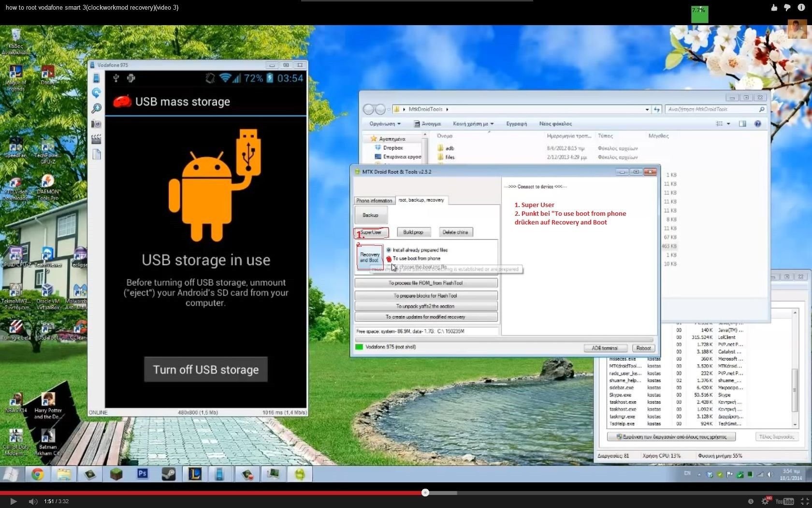Click the Watch Later clock icon
812x508 pixels.
coord(751,501)
